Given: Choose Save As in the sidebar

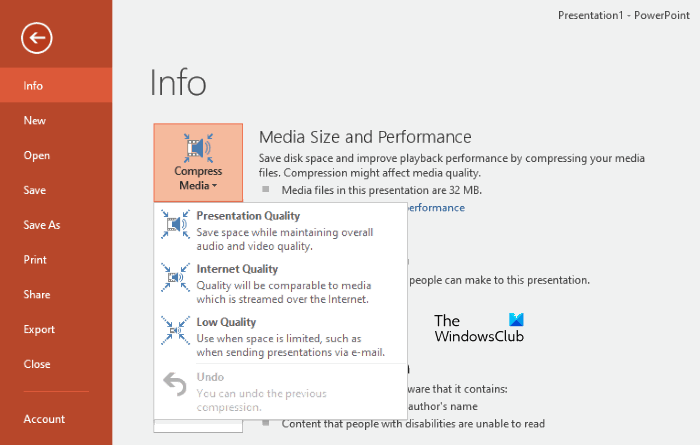Looking at the screenshot, I should click(42, 225).
